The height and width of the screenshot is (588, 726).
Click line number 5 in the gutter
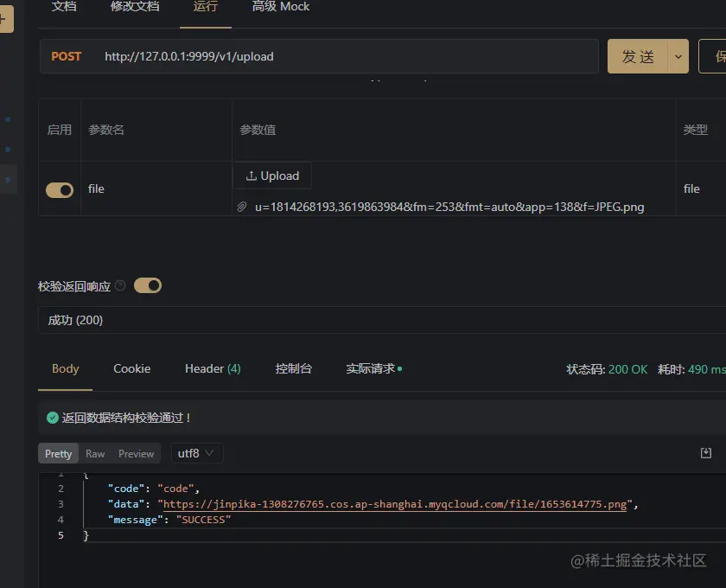click(60, 535)
